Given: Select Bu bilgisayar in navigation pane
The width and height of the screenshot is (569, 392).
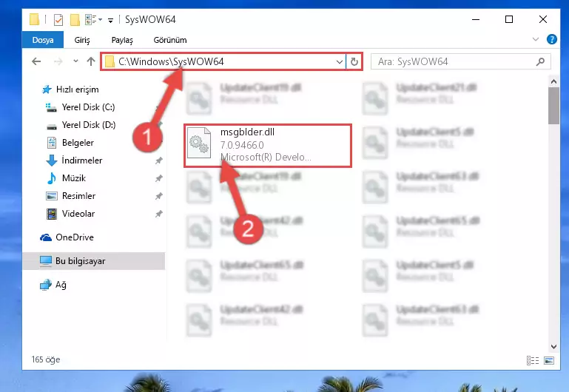Looking at the screenshot, I should click(94, 261).
